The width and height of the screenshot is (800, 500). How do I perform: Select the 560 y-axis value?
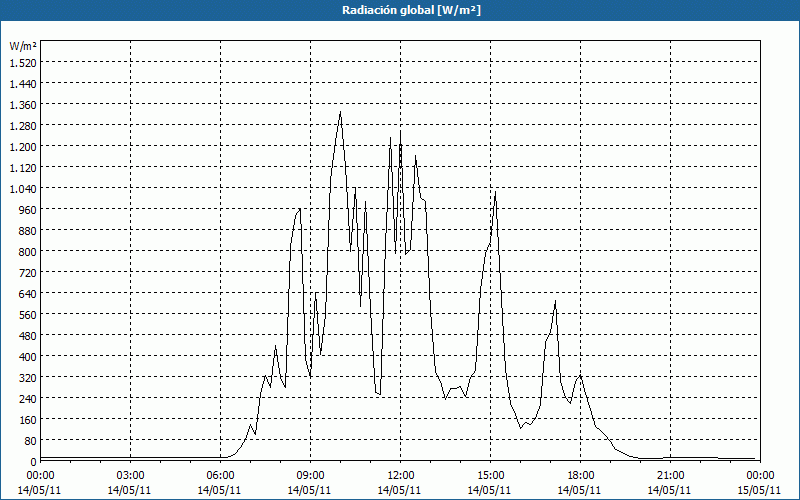29,315
